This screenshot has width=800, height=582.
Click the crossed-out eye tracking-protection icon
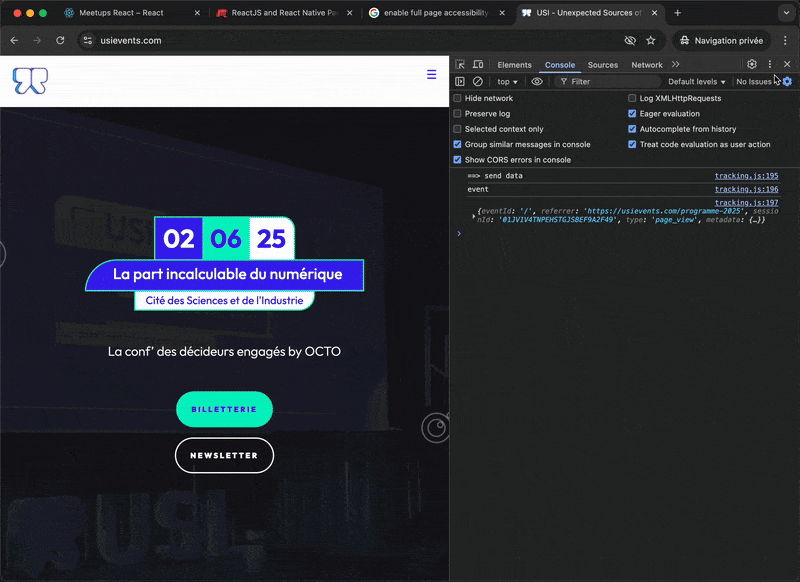click(x=630, y=40)
